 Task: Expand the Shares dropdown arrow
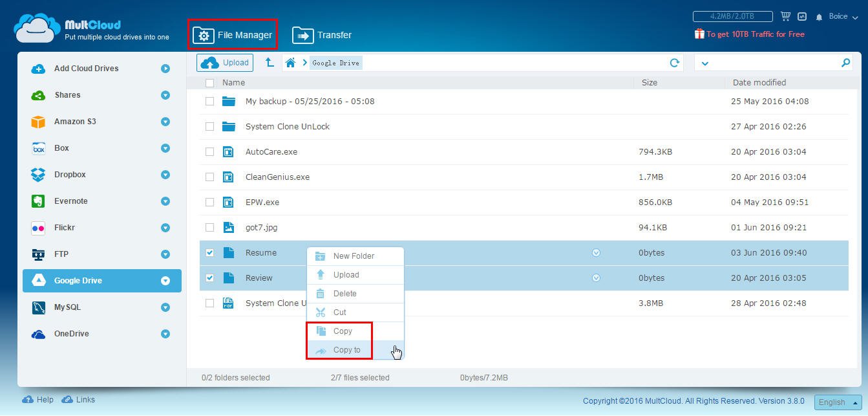click(165, 95)
